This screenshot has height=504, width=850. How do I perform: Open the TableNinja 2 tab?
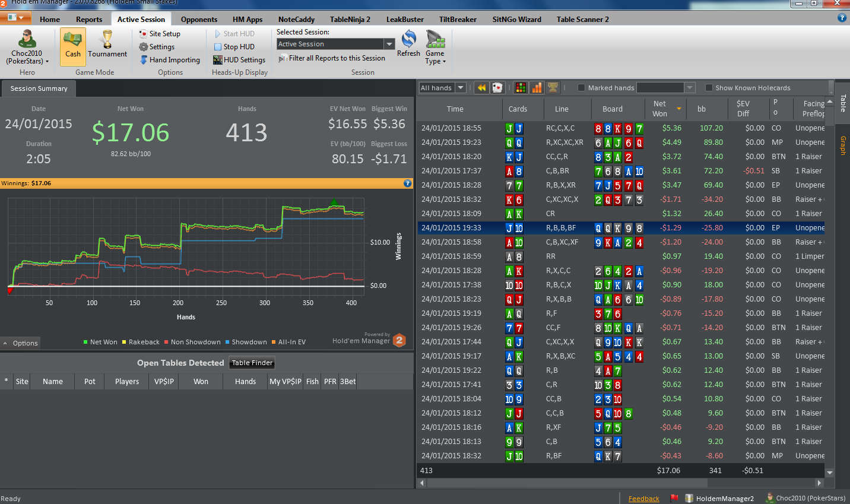coord(350,20)
